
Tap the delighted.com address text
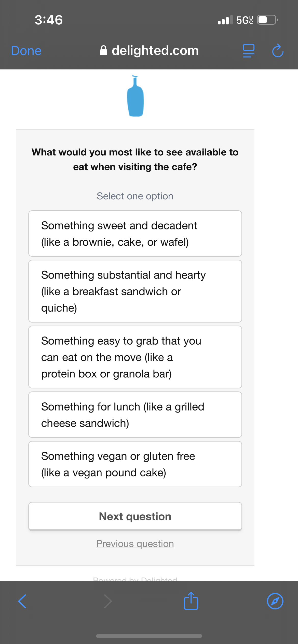pyautogui.click(x=155, y=51)
